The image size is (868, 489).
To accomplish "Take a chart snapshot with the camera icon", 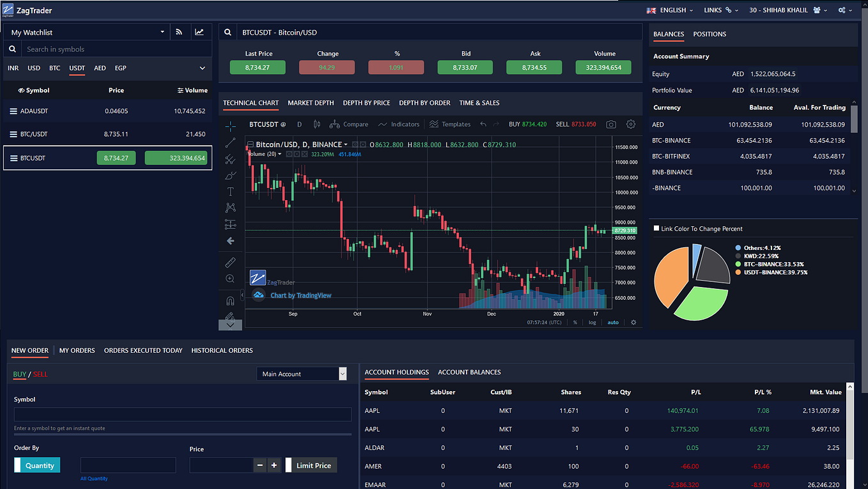I will click(x=610, y=124).
